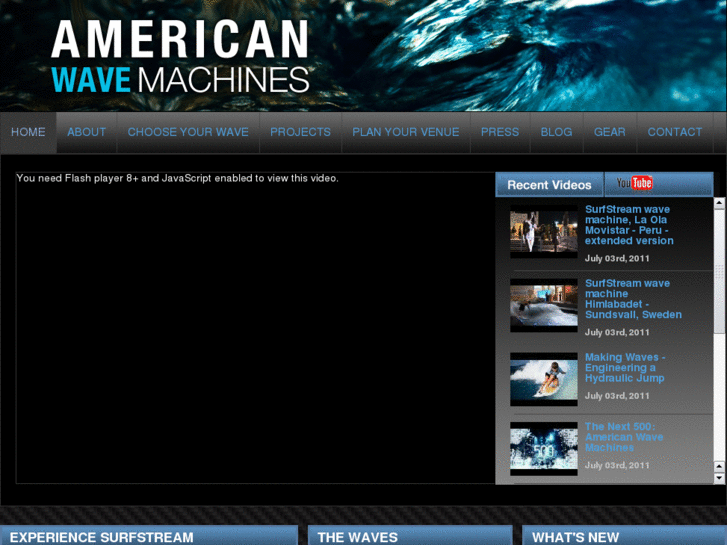
Task: Open the ABOUT page
Action: (87, 132)
